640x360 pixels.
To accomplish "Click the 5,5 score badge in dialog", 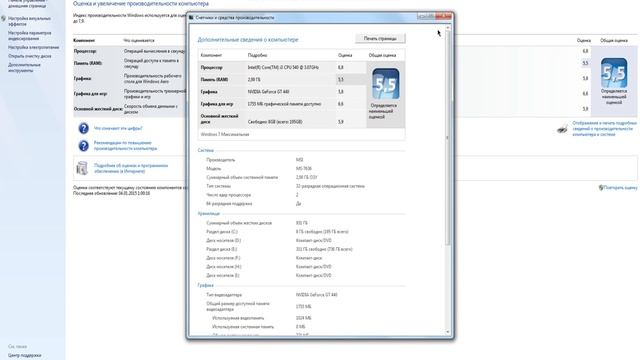I will click(x=385, y=84).
